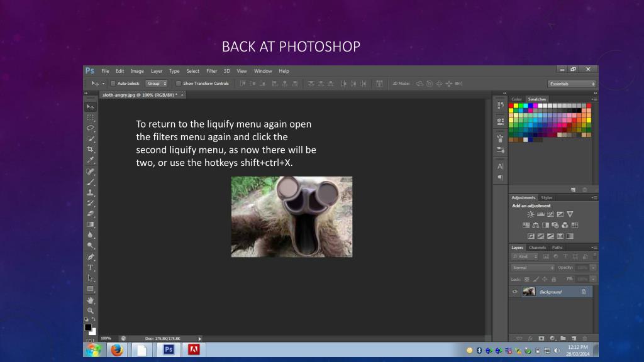Select the Spot Healing Brush tool
644x362 pixels.
pyautogui.click(x=91, y=172)
